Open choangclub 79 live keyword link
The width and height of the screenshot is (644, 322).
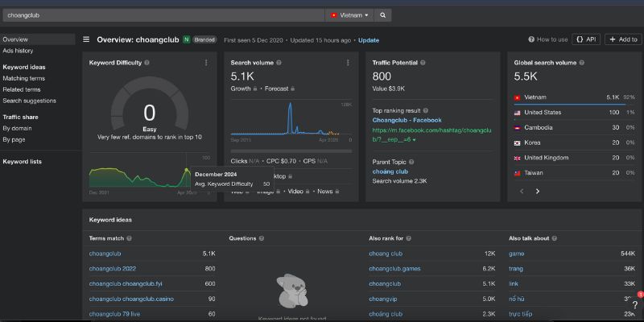(114, 314)
